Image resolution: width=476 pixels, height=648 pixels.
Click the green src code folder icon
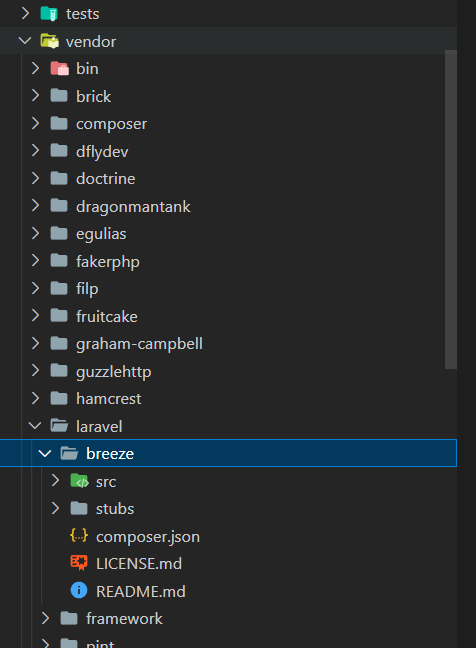(x=79, y=481)
